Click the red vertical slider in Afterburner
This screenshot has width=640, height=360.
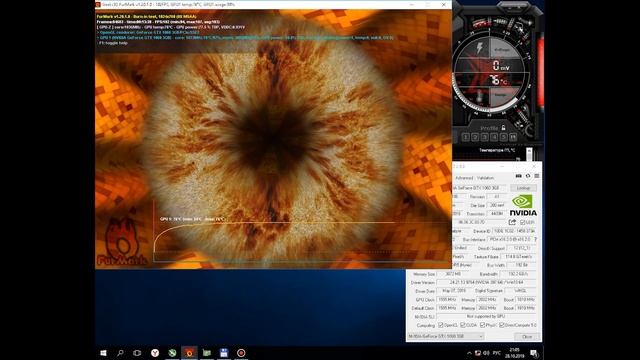[x=540, y=73]
